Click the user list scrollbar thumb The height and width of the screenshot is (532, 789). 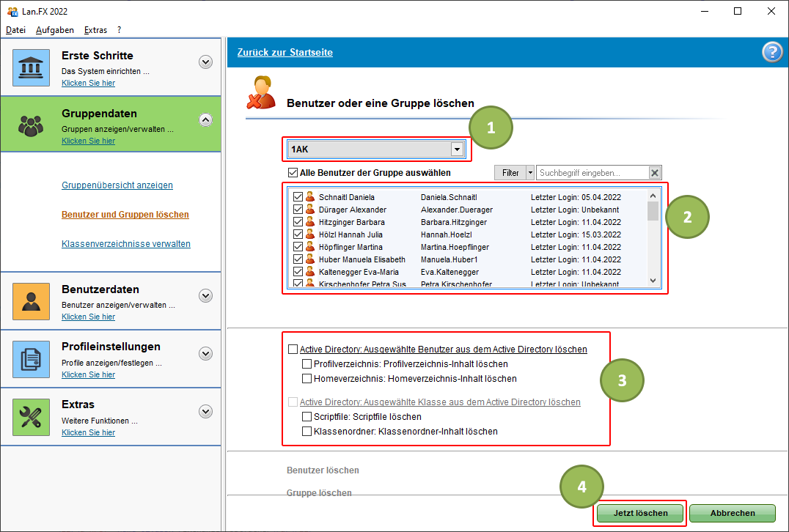coord(653,211)
